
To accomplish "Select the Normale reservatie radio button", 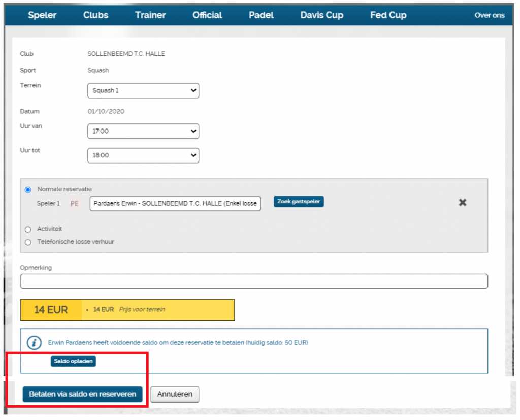I will pyautogui.click(x=28, y=190).
